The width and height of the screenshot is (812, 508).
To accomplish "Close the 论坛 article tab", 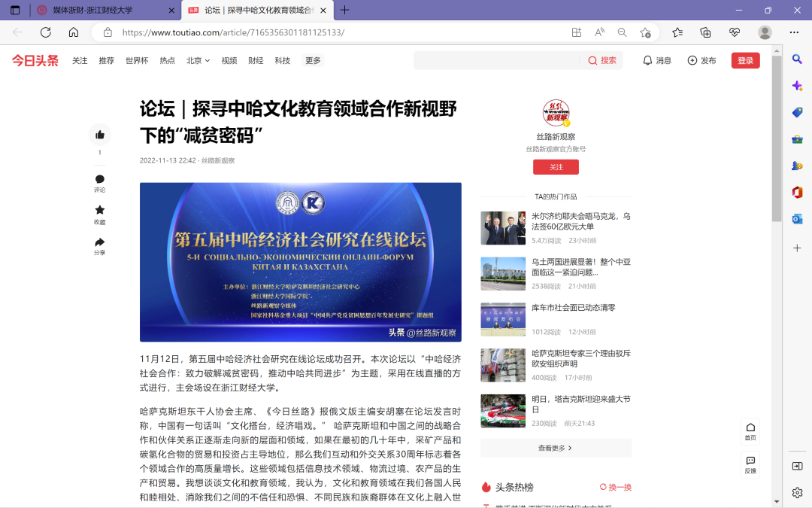I will point(323,10).
